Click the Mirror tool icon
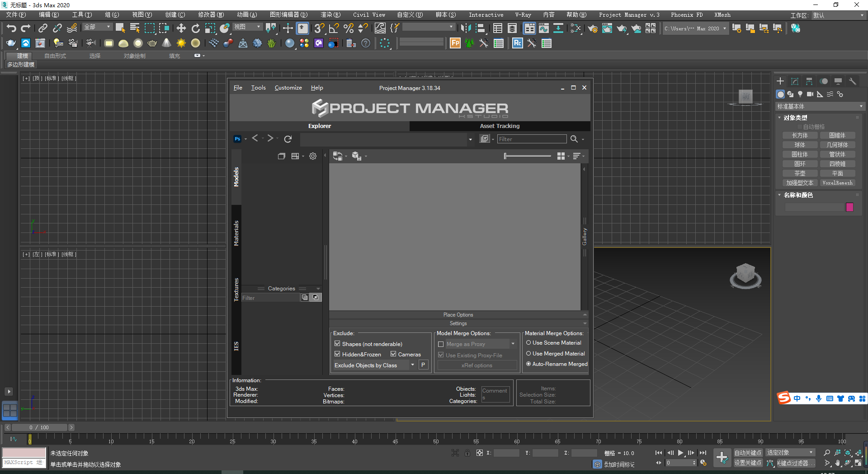Image resolution: width=868 pixels, height=474 pixels. point(466,28)
